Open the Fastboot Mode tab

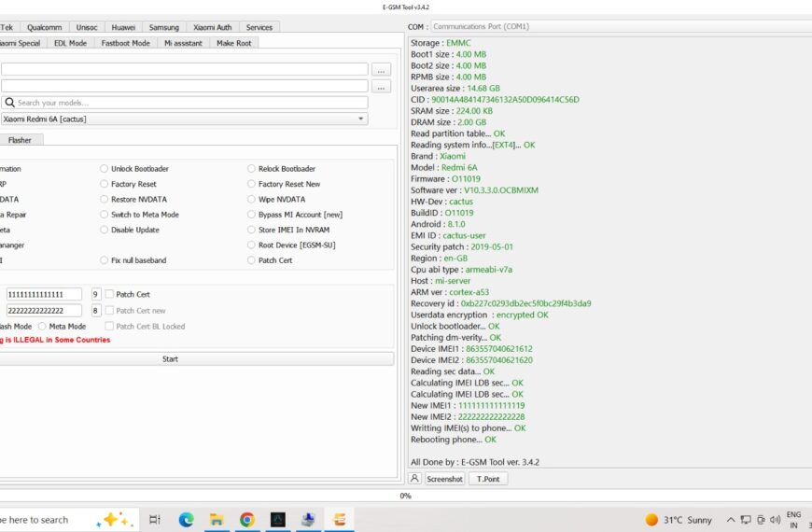(125, 43)
